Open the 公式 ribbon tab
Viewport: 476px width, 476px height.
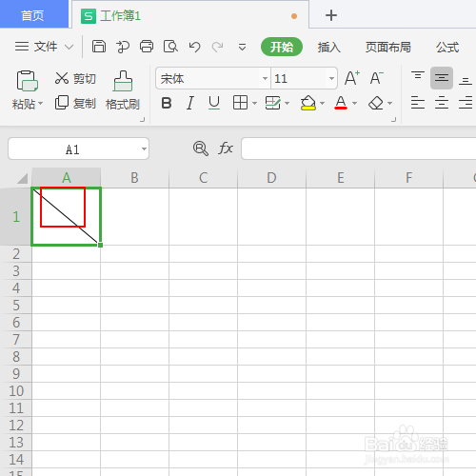click(x=447, y=47)
